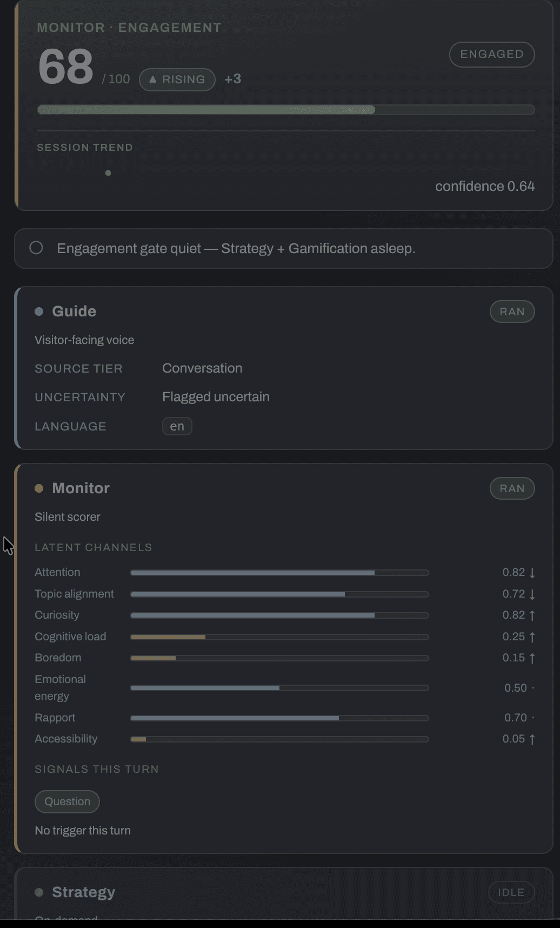560x928 pixels.
Task: Click the Curiosity up arrow indicator
Action: coord(532,615)
